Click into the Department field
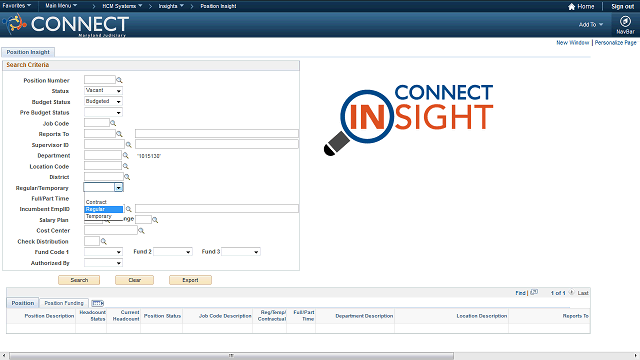 coord(103,155)
